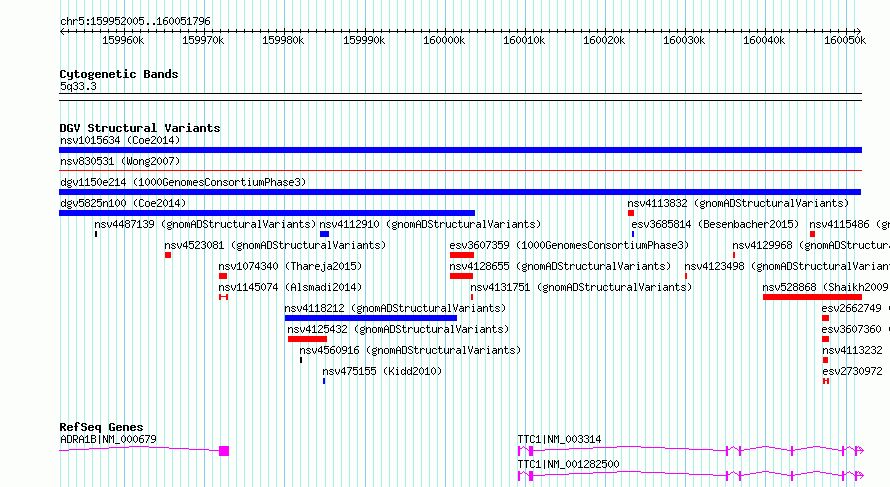Click the dgv1150e214 blue variant bar

tap(460, 192)
